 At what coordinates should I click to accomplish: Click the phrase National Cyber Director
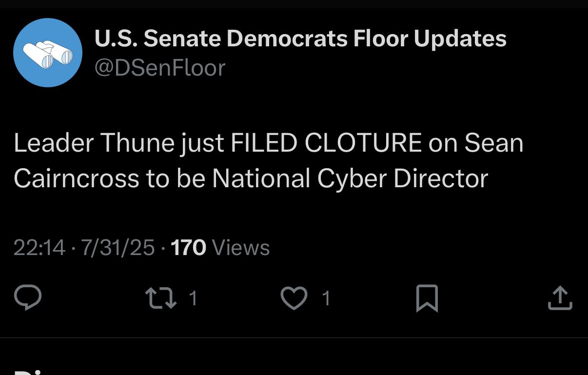pos(350,178)
